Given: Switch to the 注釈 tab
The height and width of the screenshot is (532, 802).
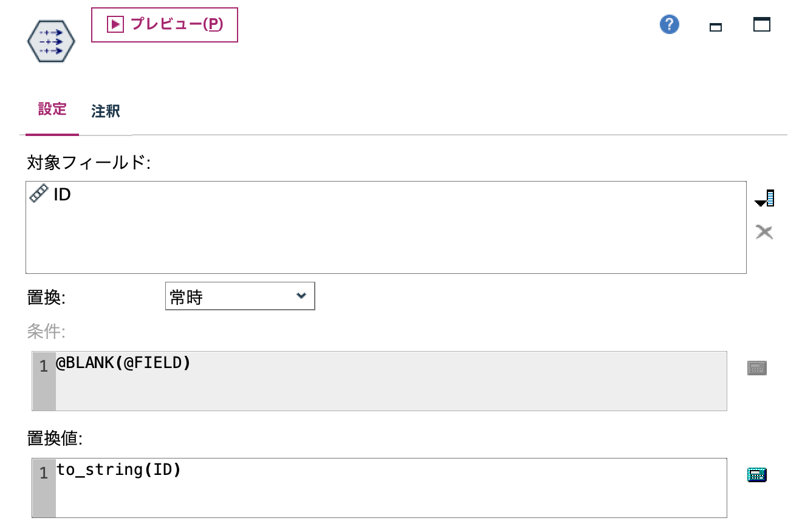Looking at the screenshot, I should [106, 112].
